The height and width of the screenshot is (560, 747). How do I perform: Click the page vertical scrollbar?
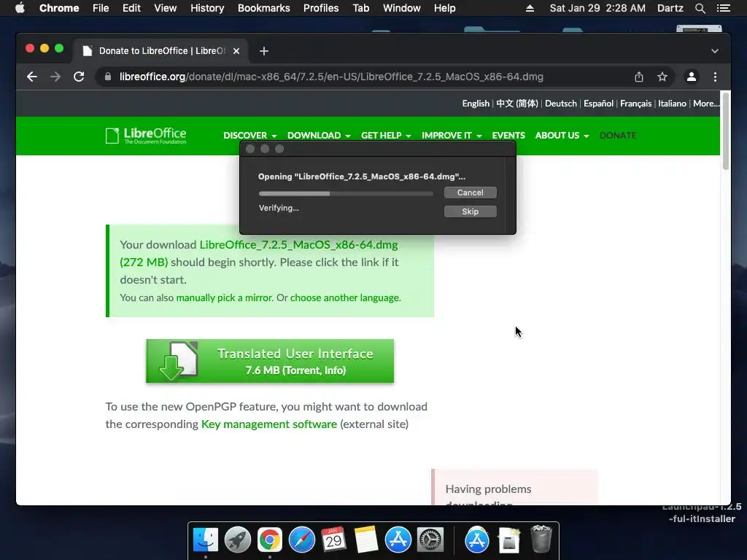[726, 131]
